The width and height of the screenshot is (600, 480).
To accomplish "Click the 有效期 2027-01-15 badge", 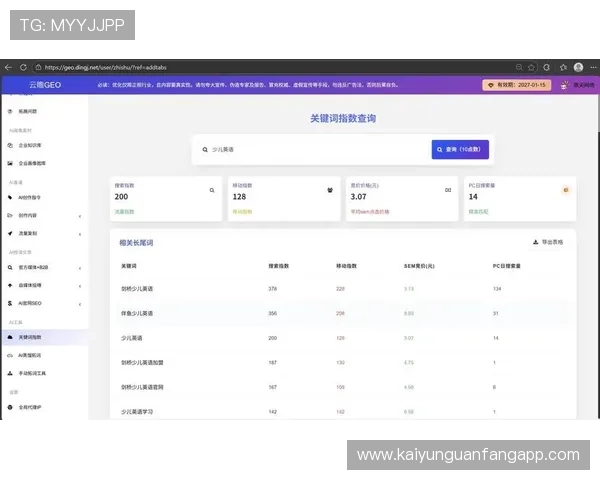I will pyautogui.click(x=517, y=85).
